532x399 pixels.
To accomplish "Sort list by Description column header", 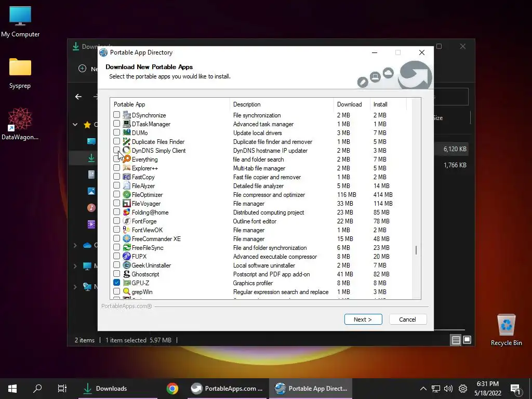I will click(282, 104).
